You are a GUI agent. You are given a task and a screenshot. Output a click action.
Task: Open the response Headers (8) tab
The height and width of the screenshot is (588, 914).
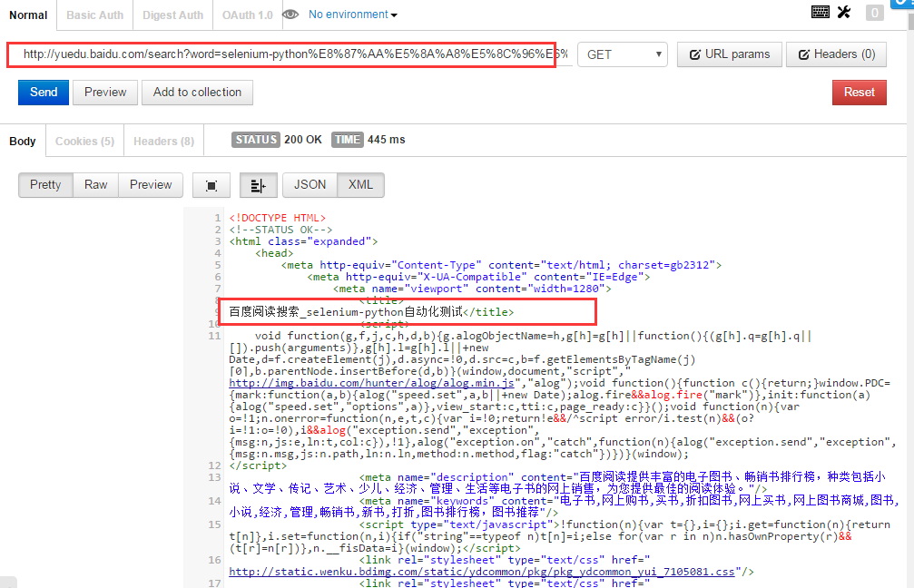pos(163,141)
